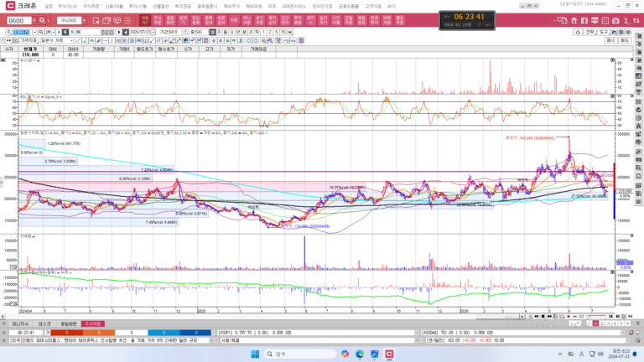Open the 설정 menu
This screenshot has height=362, width=644.
pyautogui.click(x=49, y=6)
